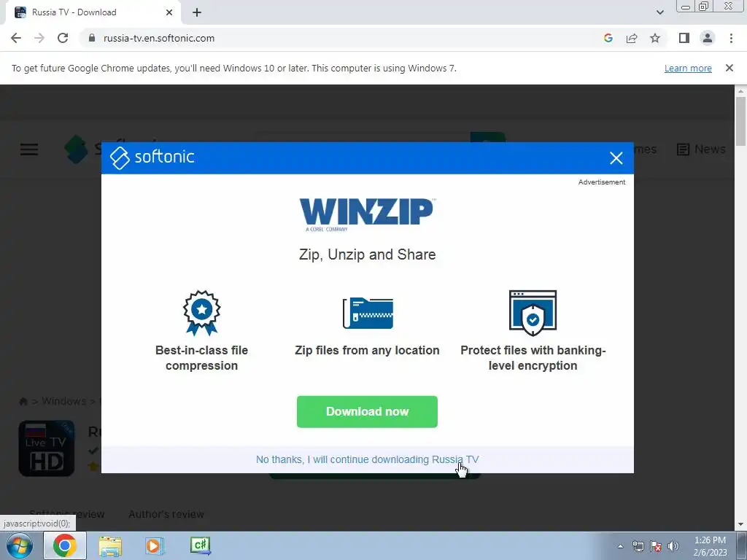The image size is (747, 560).
Task: Bookmark this tab with the star
Action: [x=655, y=38]
